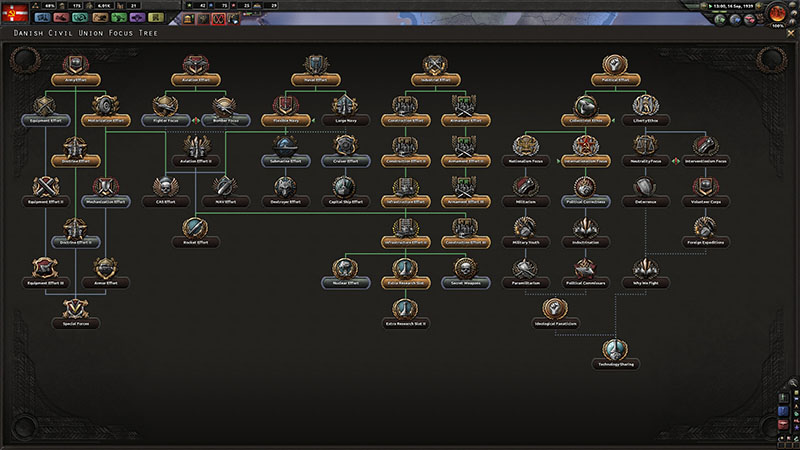Choose the Liberty Ethos focus
The image size is (800, 450).
pyautogui.click(x=646, y=112)
